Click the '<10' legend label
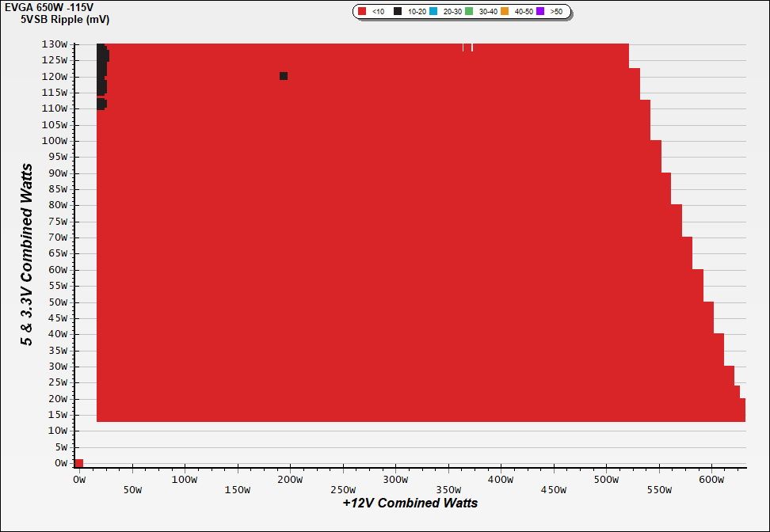Screen dimensions: 770x532 (x=378, y=11)
